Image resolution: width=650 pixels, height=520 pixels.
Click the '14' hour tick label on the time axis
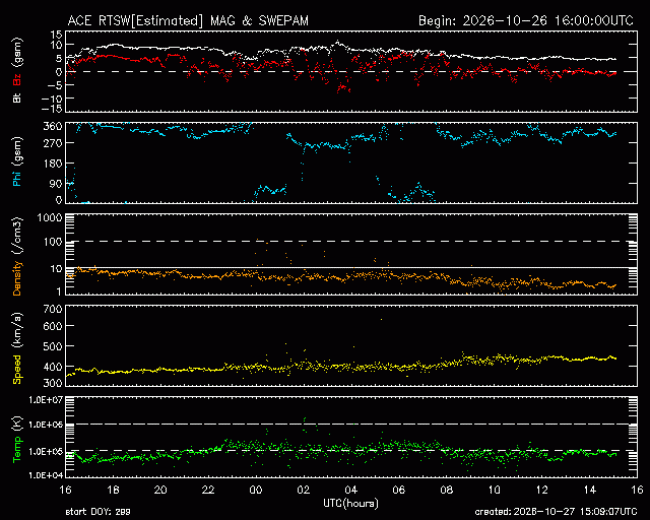[x=589, y=490]
